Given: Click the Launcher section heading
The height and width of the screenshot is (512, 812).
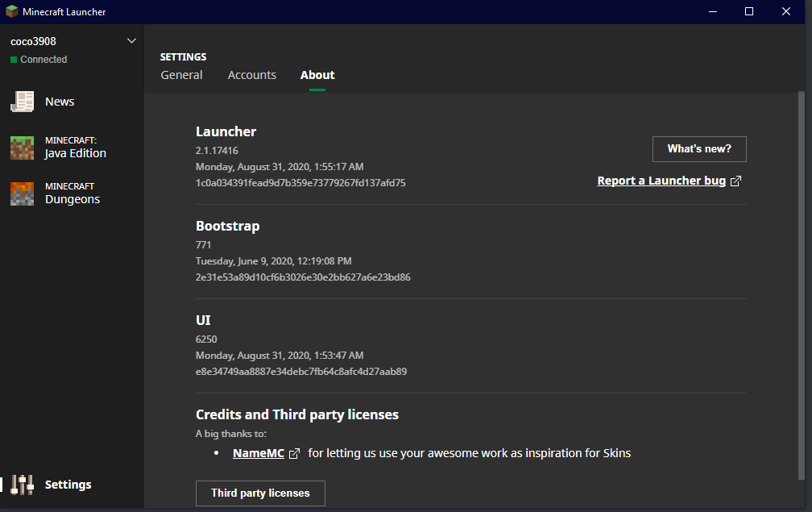Looking at the screenshot, I should coord(226,131).
